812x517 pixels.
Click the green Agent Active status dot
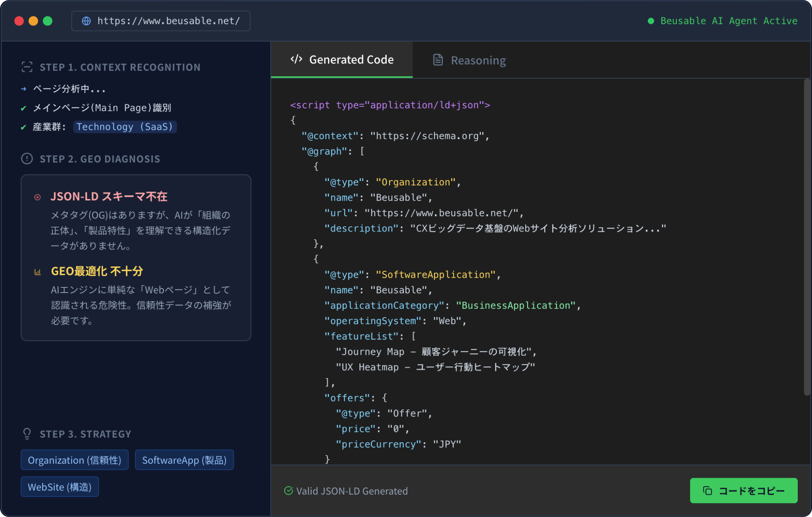651,21
